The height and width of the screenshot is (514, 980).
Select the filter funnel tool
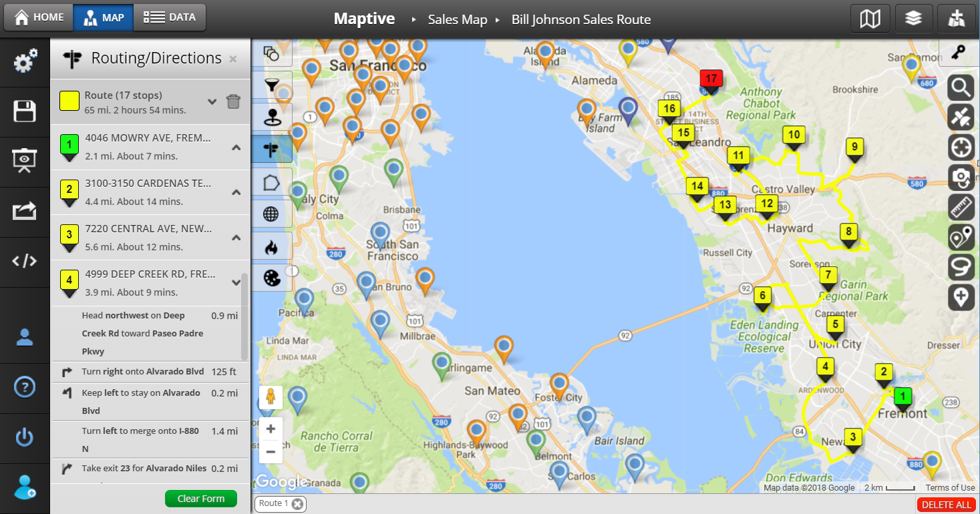[x=271, y=85]
